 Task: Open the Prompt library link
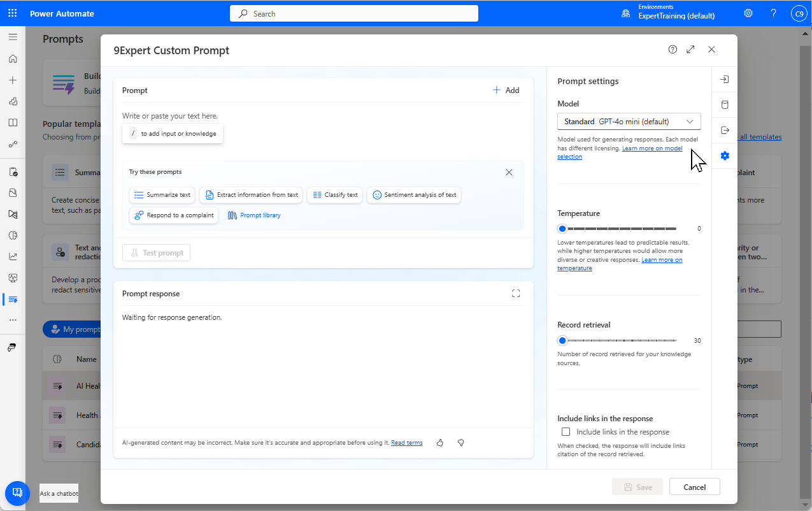tap(253, 215)
